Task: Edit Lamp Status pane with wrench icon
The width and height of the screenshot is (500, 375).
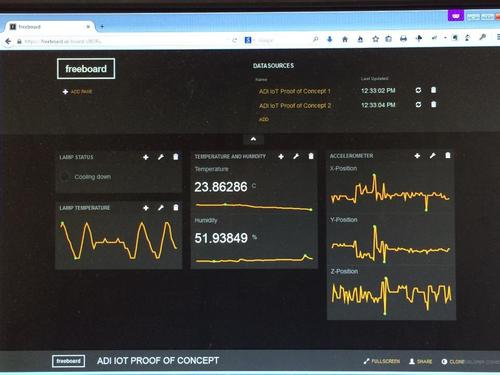Action: 161,157
